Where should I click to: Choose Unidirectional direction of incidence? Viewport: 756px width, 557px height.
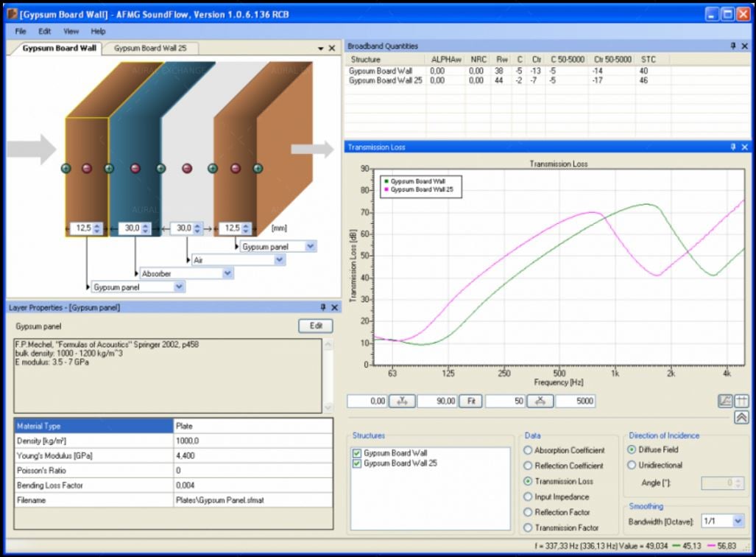[x=632, y=465]
